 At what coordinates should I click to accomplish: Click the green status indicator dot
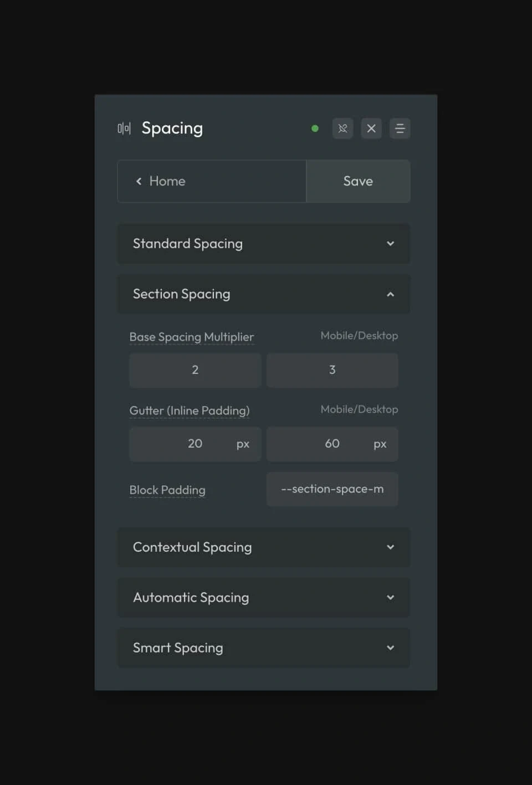pyautogui.click(x=315, y=128)
